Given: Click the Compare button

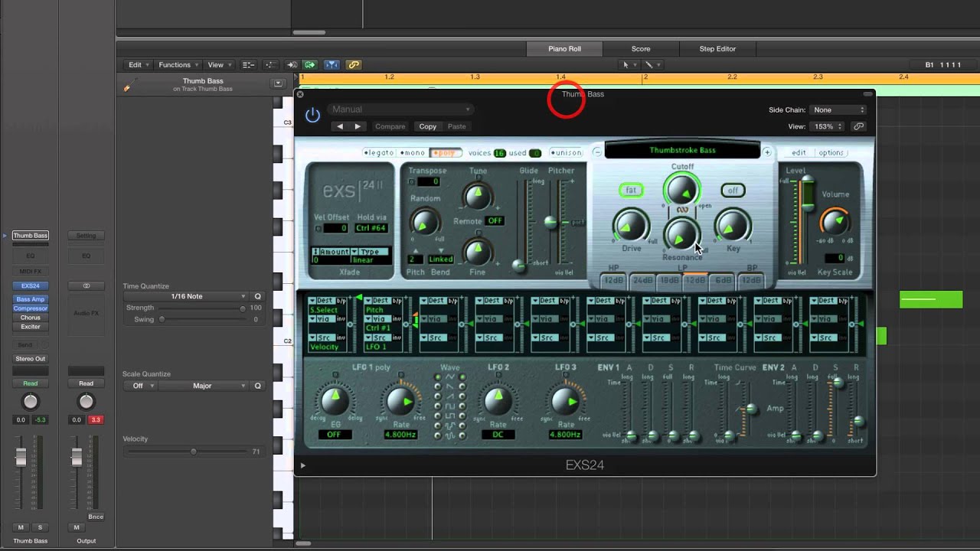Looking at the screenshot, I should click(x=390, y=126).
